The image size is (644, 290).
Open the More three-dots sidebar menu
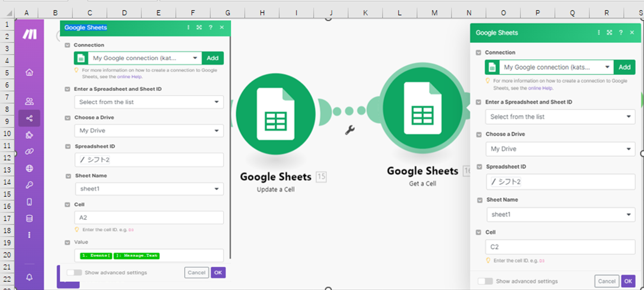tap(29, 235)
